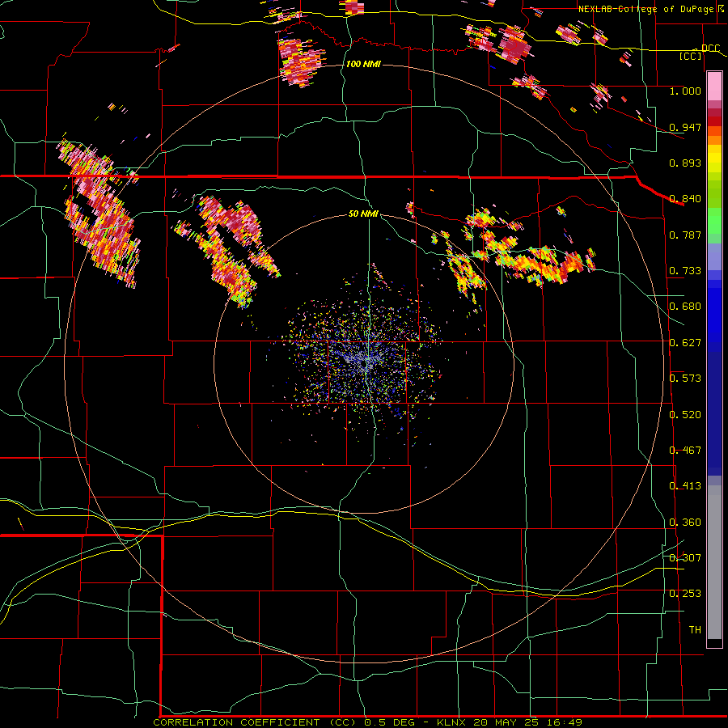Viewport: 728px width, 728px height.
Task: Select the 0.573 scale label
Action: click(x=685, y=379)
